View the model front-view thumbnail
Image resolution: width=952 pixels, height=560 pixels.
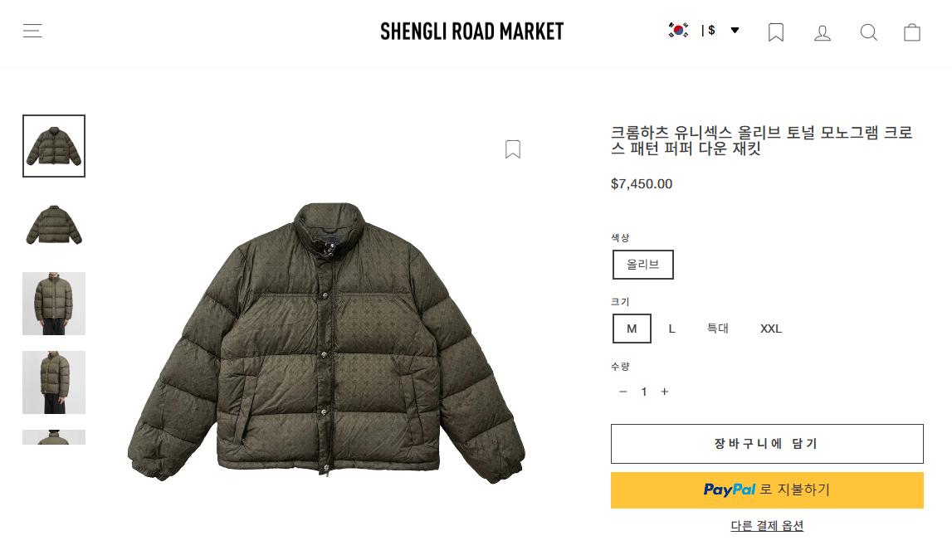pos(54,304)
